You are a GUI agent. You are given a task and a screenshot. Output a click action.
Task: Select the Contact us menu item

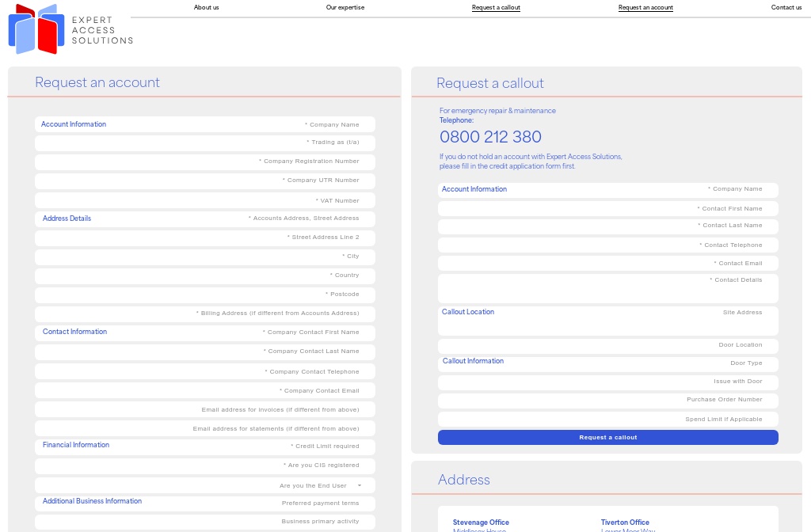pos(786,7)
